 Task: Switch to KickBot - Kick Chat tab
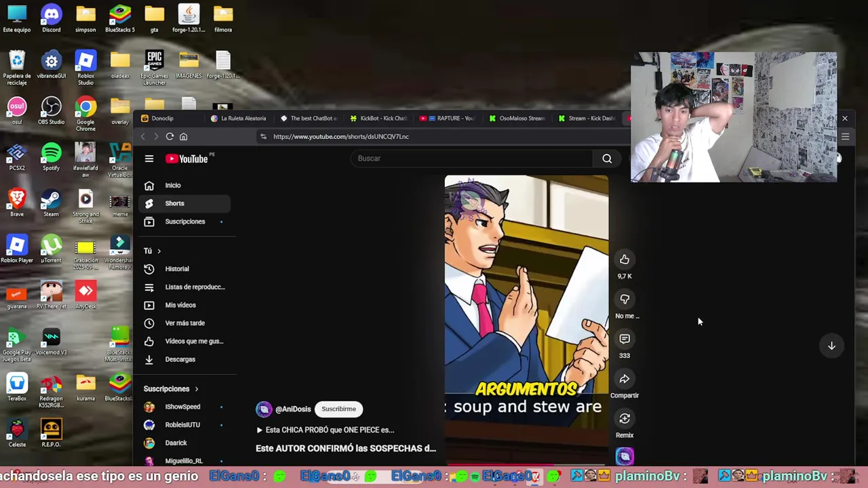pos(378,118)
